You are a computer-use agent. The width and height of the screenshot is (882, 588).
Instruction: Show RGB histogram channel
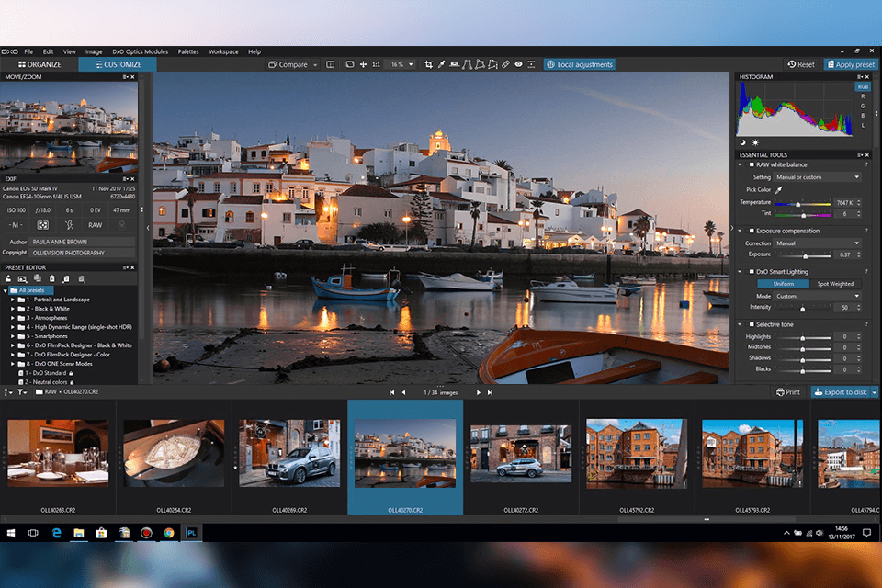point(863,86)
